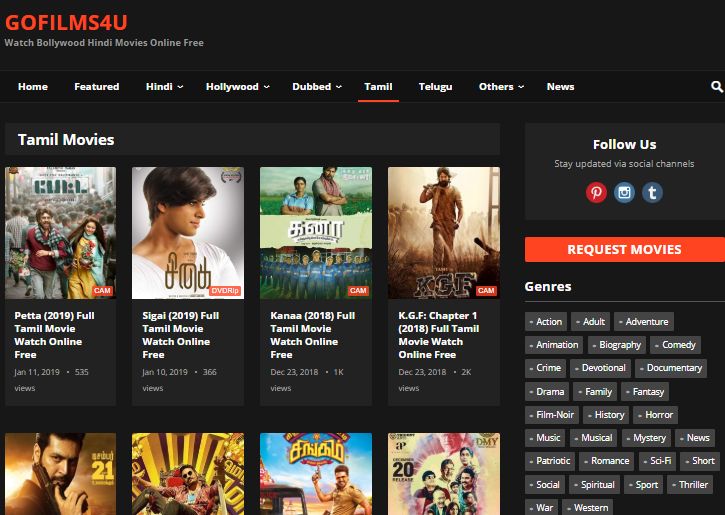Screen dimensions: 725x515
Task: Open the second-row poster showing bearded man with gun
Action: click(61, 474)
